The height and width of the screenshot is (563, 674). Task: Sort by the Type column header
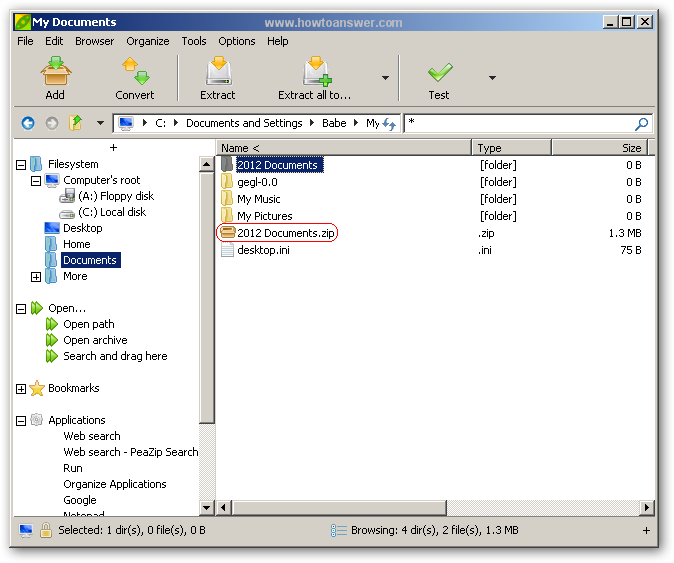pos(512,148)
